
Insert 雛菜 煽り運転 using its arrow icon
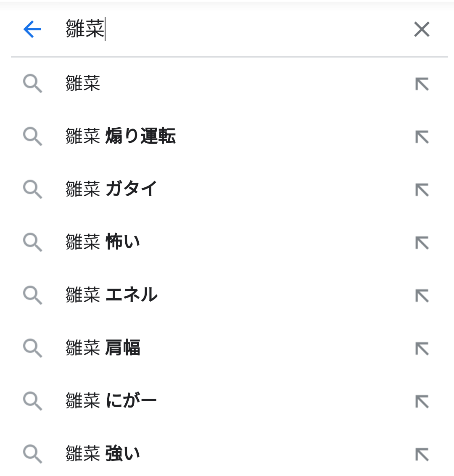click(x=422, y=137)
